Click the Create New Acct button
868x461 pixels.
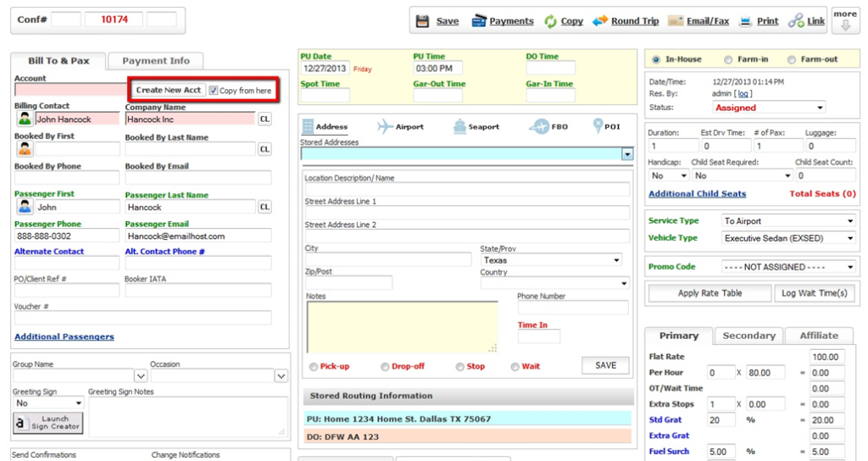click(169, 91)
